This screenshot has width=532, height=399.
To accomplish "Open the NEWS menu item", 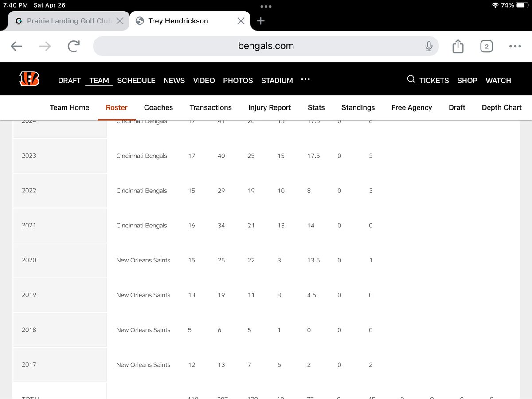I will (x=174, y=81).
